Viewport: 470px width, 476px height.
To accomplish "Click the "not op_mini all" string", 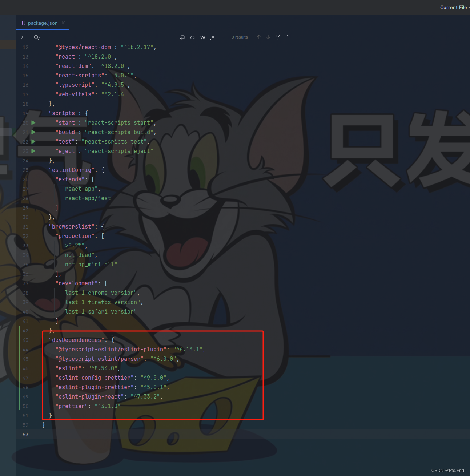I will pos(90,265).
